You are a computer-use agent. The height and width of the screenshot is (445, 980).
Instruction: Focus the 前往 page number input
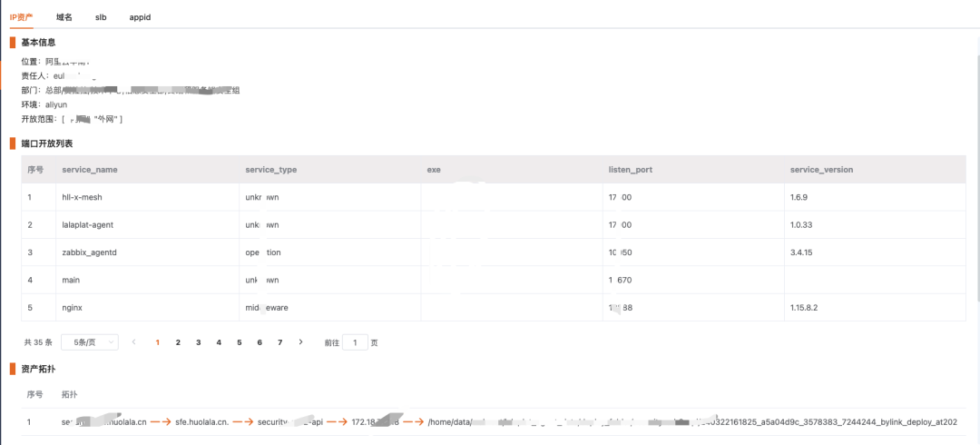coord(355,342)
